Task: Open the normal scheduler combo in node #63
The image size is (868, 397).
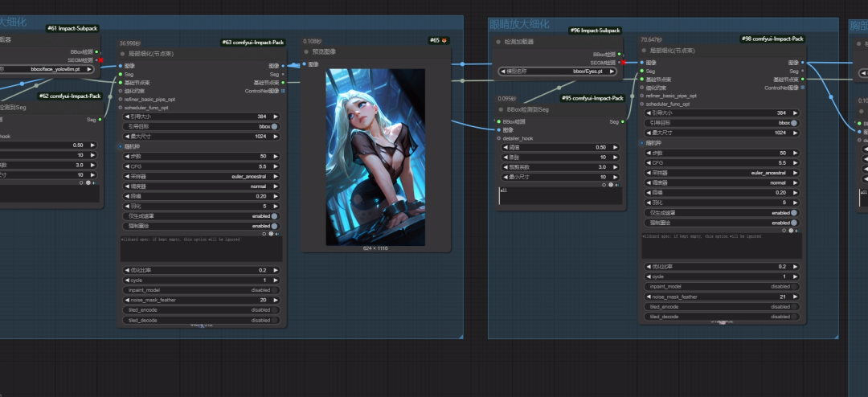Action: click(x=201, y=186)
